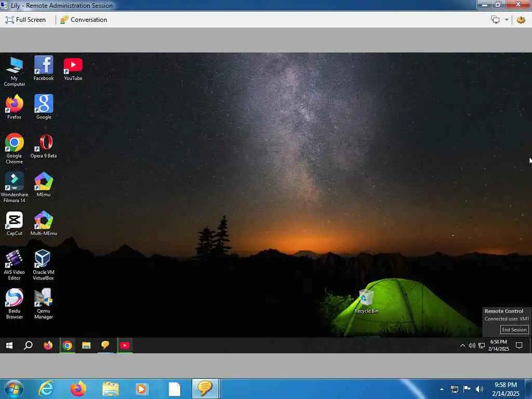
Task: Open the media player in host taskbar
Action: [141, 389]
